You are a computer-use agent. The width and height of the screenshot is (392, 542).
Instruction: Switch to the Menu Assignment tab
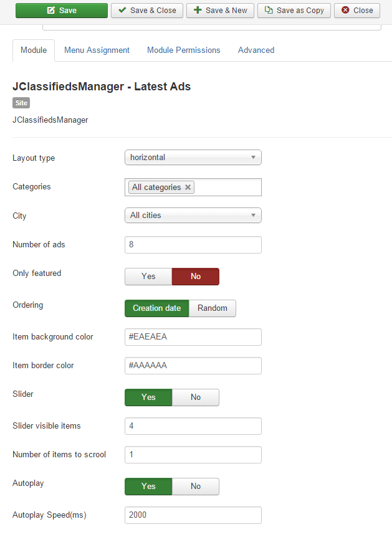tap(97, 50)
